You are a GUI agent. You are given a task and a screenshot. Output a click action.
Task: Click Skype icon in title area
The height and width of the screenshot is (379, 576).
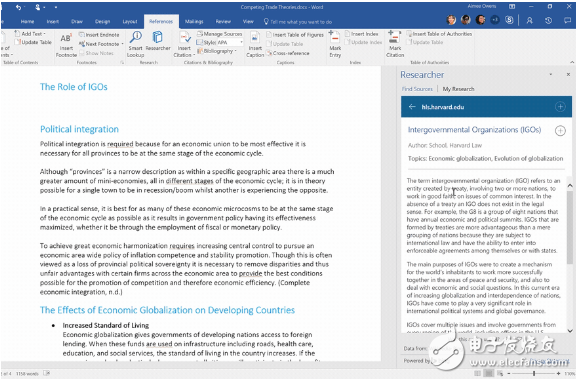point(509,20)
